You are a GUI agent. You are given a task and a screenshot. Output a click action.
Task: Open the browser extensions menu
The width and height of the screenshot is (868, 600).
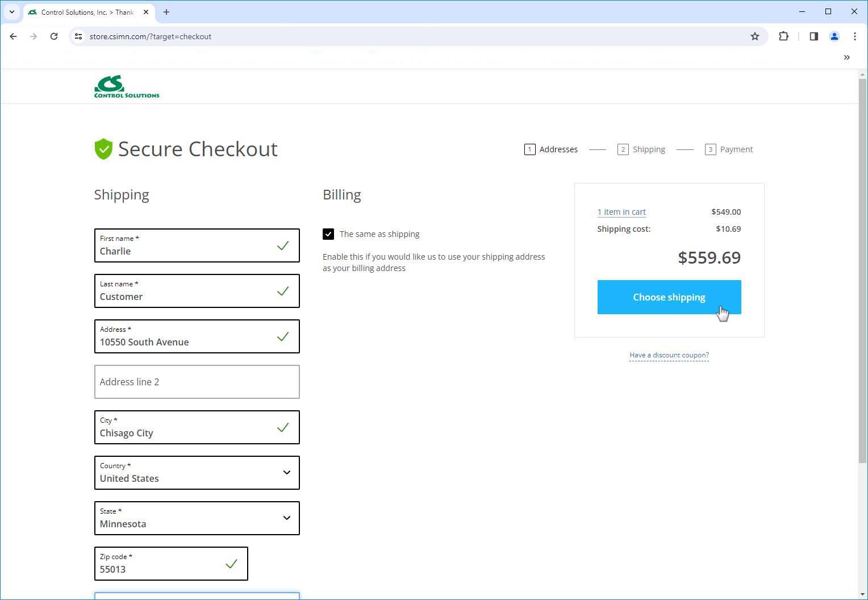783,36
